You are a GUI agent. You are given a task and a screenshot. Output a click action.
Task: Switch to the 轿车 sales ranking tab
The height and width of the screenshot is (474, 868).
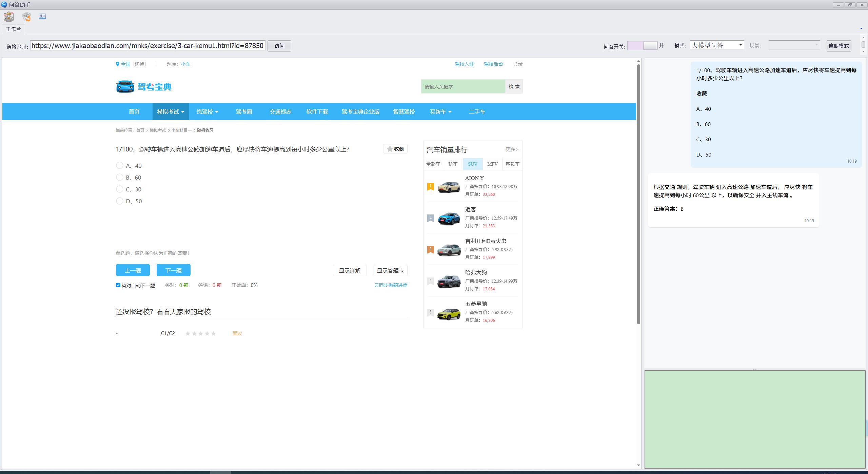(x=453, y=164)
